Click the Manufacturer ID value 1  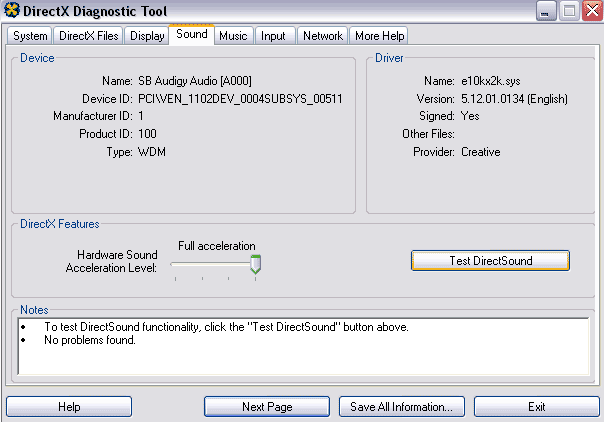pyautogui.click(x=141, y=116)
